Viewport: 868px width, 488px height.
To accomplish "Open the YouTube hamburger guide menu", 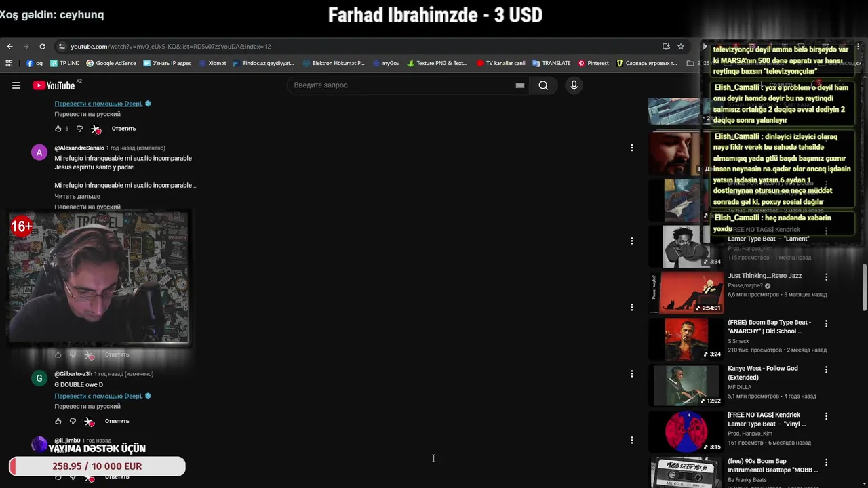I will (16, 85).
